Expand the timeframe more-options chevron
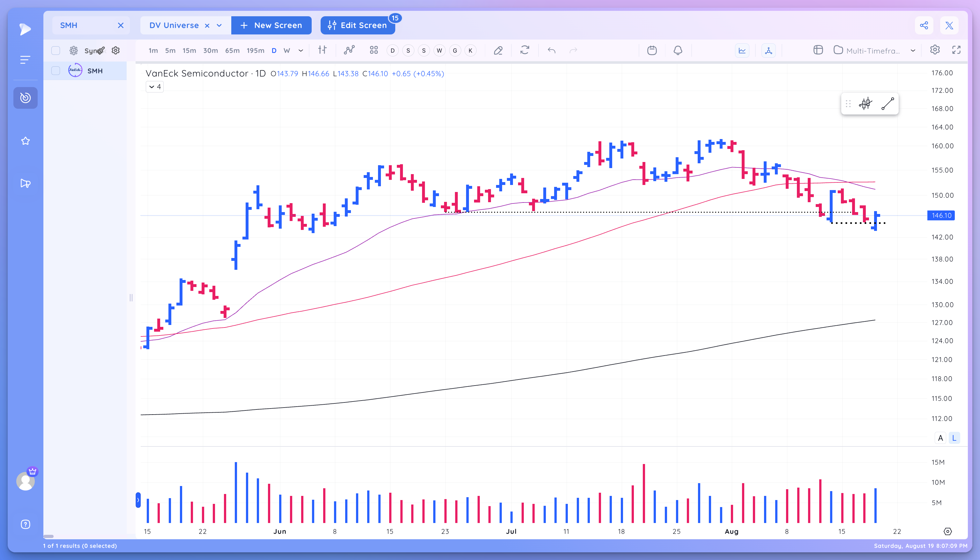The height and width of the screenshot is (560, 980). [x=301, y=50]
